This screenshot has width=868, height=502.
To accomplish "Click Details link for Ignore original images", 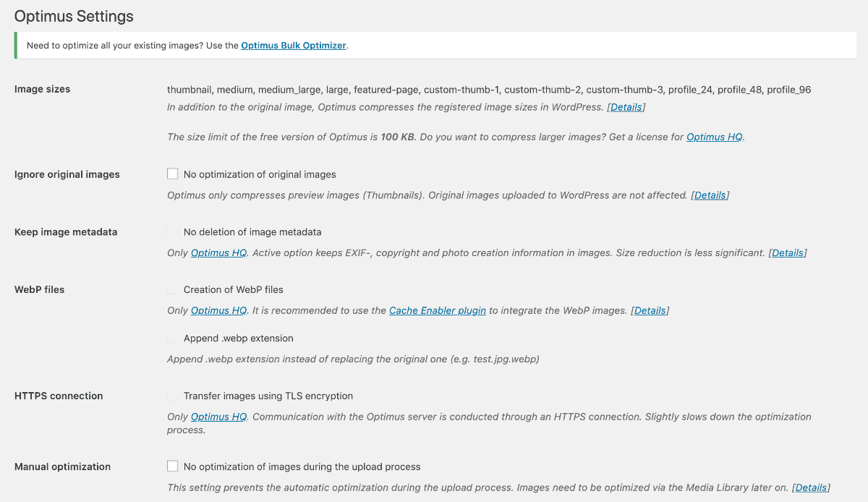I will click(x=710, y=195).
